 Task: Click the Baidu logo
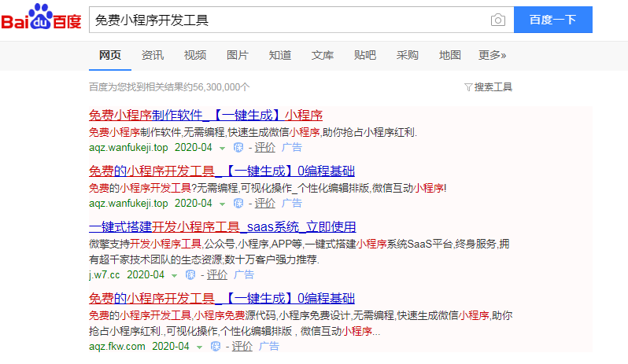click(41, 17)
